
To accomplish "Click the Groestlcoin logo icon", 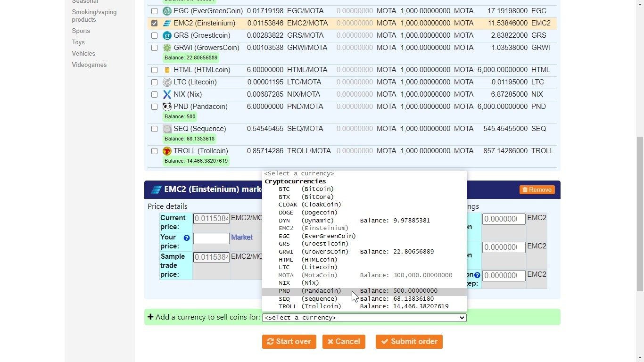I will point(167,35).
